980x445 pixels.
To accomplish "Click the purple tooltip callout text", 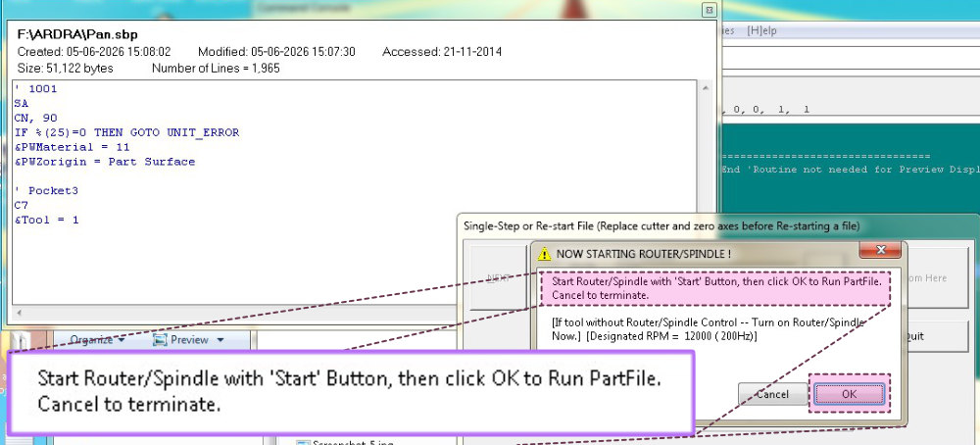I will [x=349, y=391].
